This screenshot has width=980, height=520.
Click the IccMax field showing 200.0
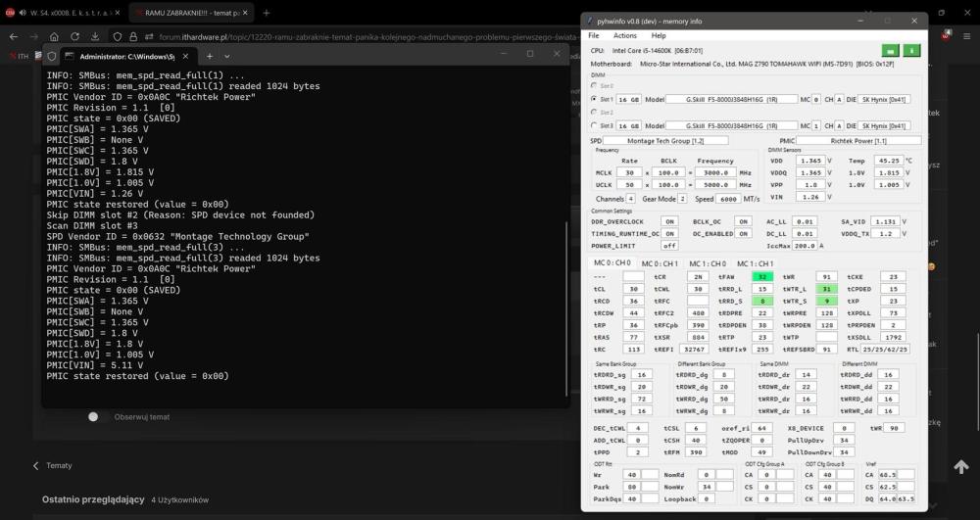(805, 246)
